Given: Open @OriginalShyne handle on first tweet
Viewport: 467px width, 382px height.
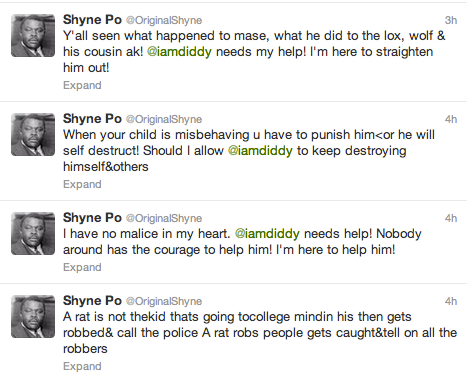Looking at the screenshot, I should pos(164,21).
